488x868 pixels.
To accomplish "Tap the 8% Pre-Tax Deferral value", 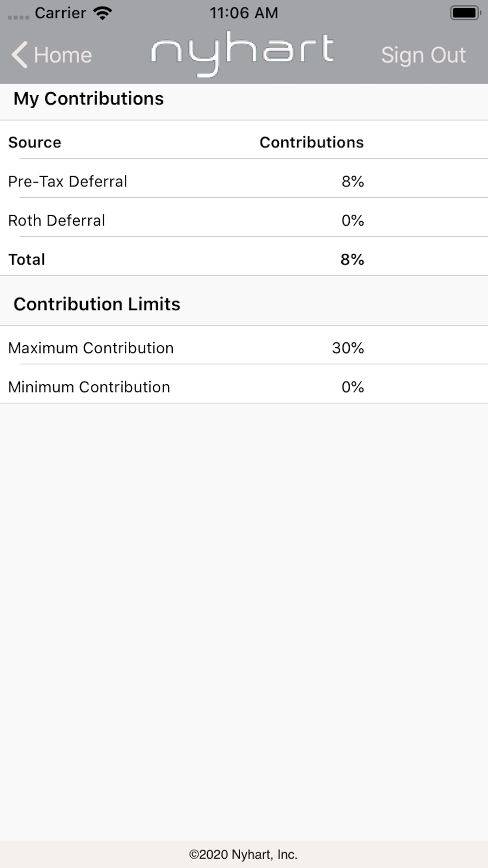I will (352, 181).
